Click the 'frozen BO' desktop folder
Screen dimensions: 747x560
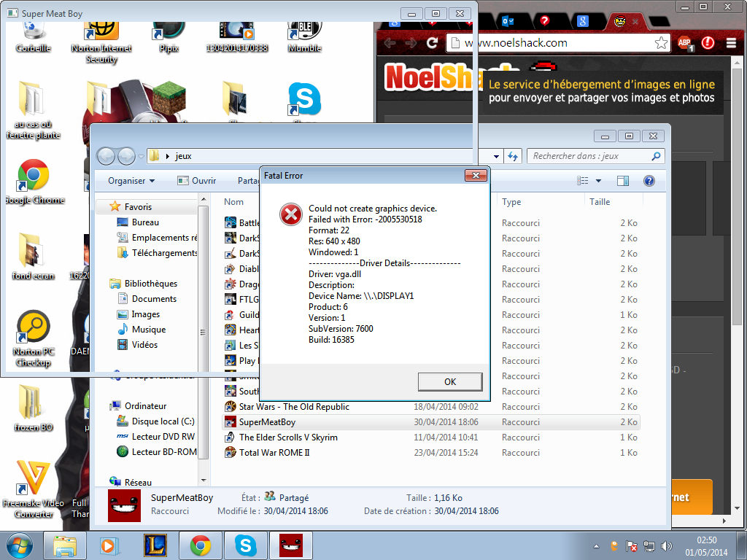[33, 408]
